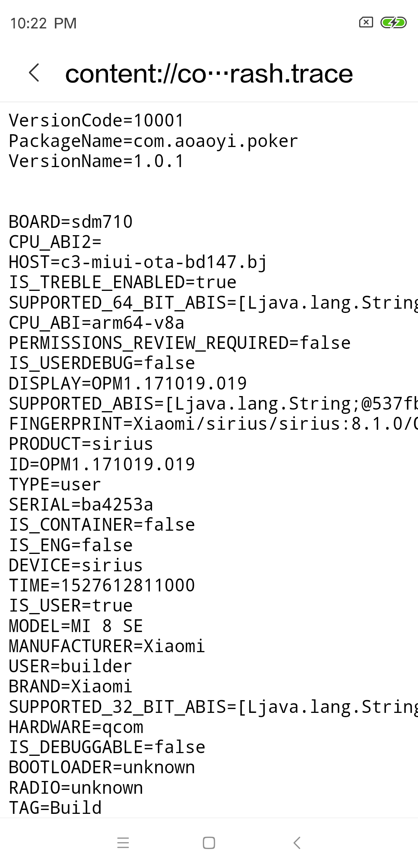Select the PackageName=com.aoaoyi.poker entry
Viewport: 418px width, 868px height.
(153, 141)
